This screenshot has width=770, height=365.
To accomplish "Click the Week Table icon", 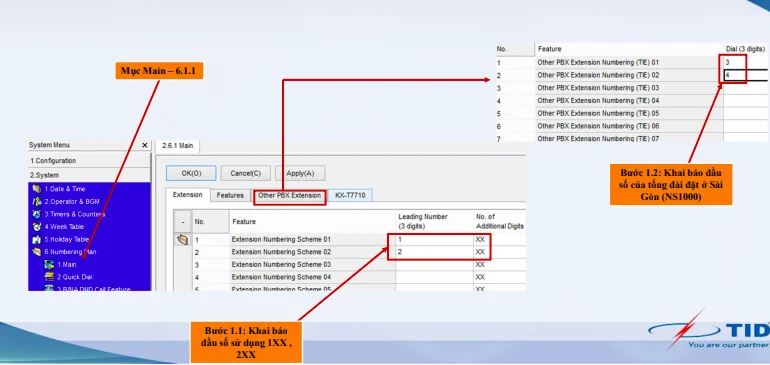I will pos(36,227).
